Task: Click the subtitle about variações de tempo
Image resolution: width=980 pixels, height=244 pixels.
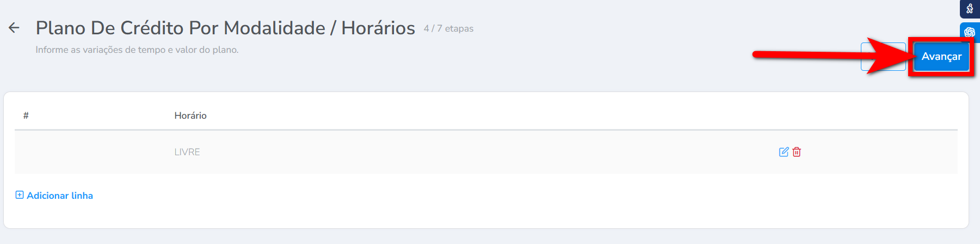Action: (137, 50)
